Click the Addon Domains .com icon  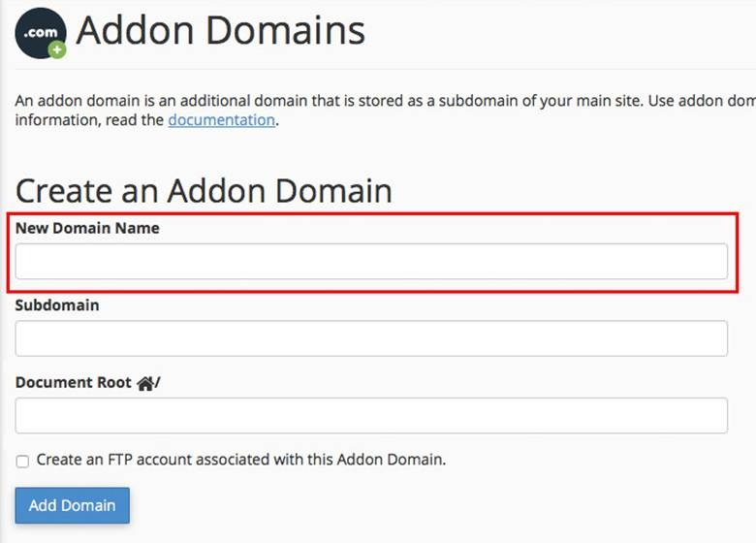click(39, 31)
